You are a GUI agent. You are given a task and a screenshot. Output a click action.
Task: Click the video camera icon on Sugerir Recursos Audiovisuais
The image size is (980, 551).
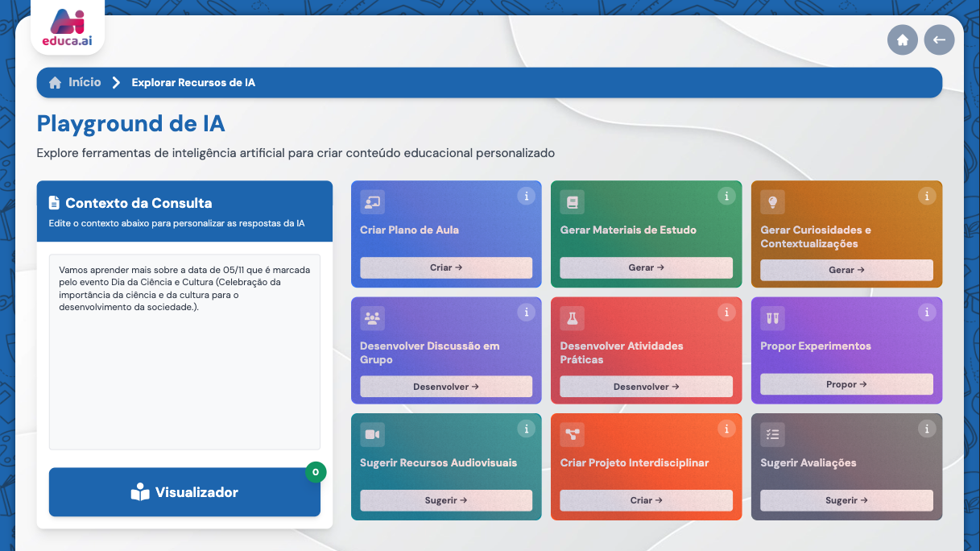pos(372,435)
